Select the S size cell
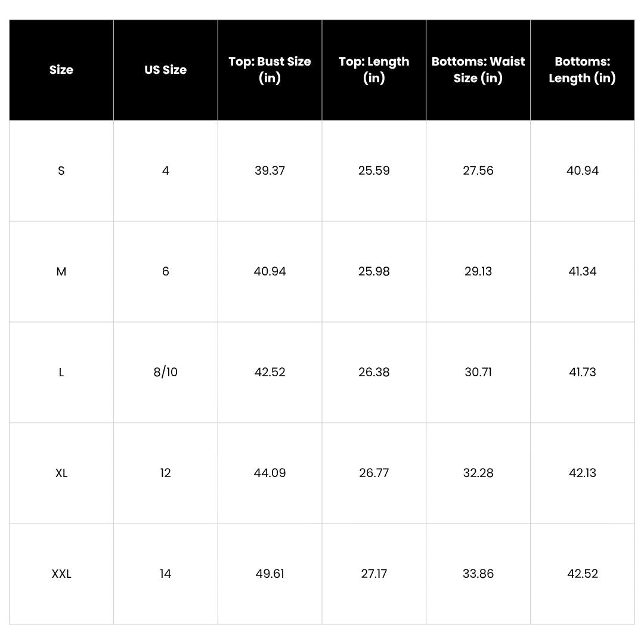 61,171
